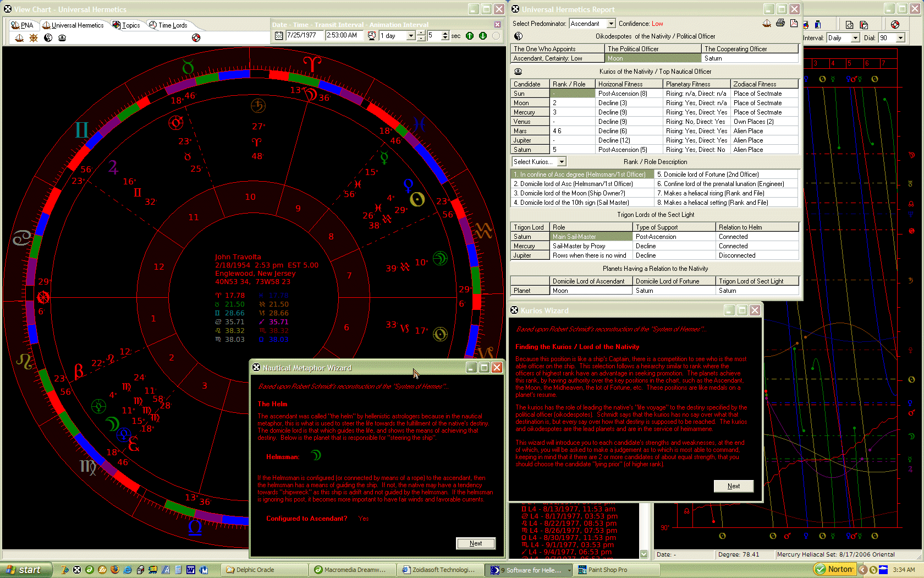The height and width of the screenshot is (578, 924).
Task: Click Next in Nautical Metaphor Wizard
Action: (476, 543)
